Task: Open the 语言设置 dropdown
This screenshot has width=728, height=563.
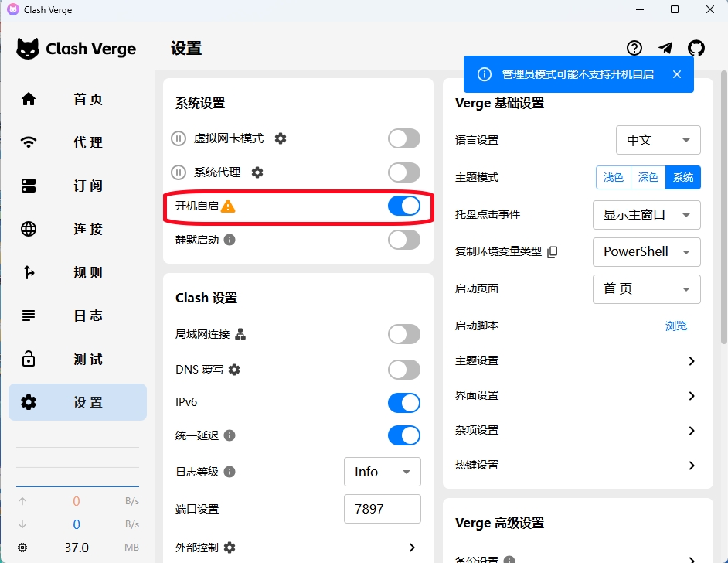Action: (x=658, y=140)
